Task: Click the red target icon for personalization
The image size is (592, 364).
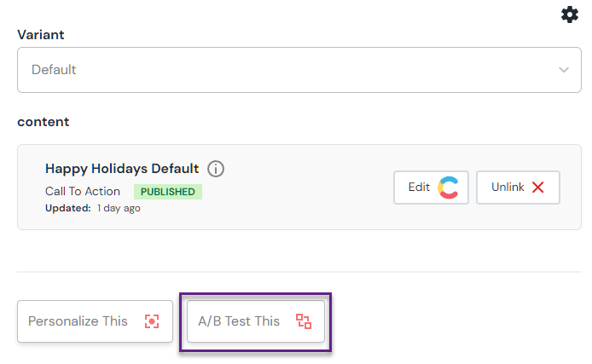Action: 152,321
